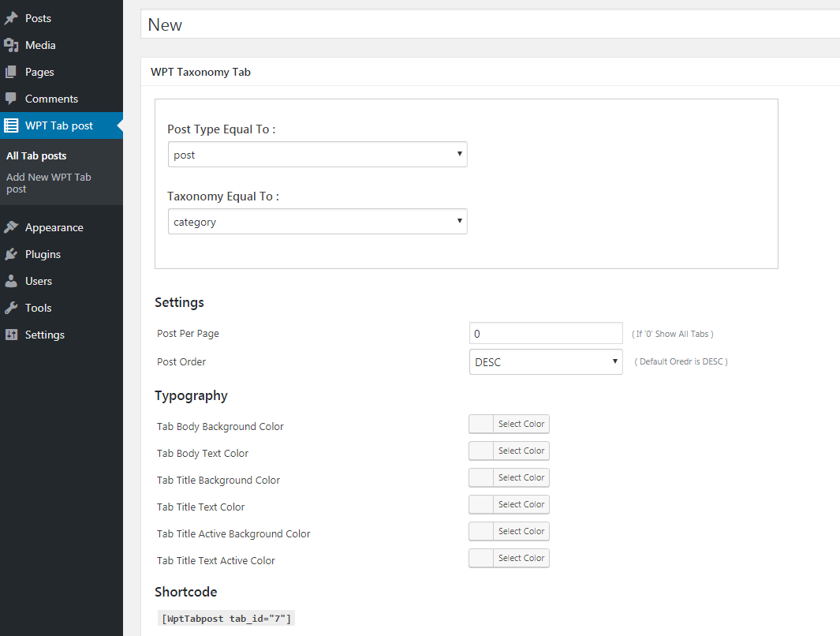Click the Plugins plug icon
This screenshot has height=636, width=840.
pyautogui.click(x=11, y=254)
